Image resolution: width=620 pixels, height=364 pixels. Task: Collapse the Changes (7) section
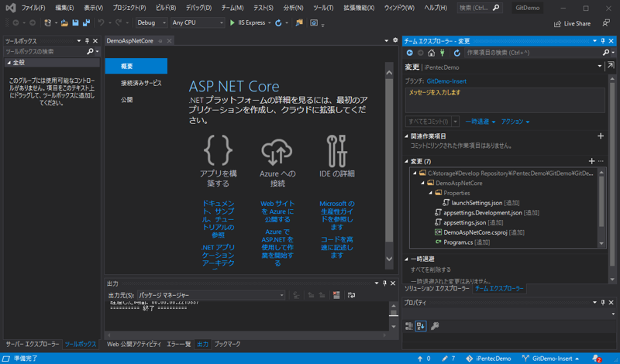point(406,161)
